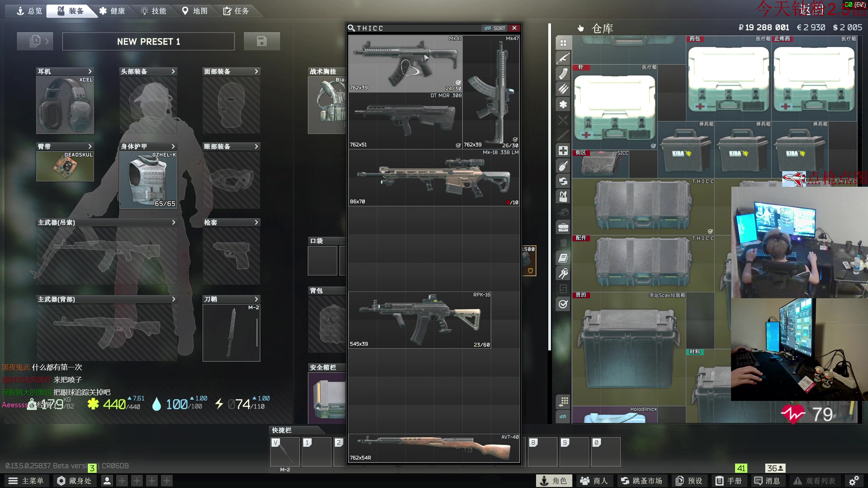Switch to the 地图 tab
Image resolution: width=868 pixels, height=488 pixels.
point(195,11)
